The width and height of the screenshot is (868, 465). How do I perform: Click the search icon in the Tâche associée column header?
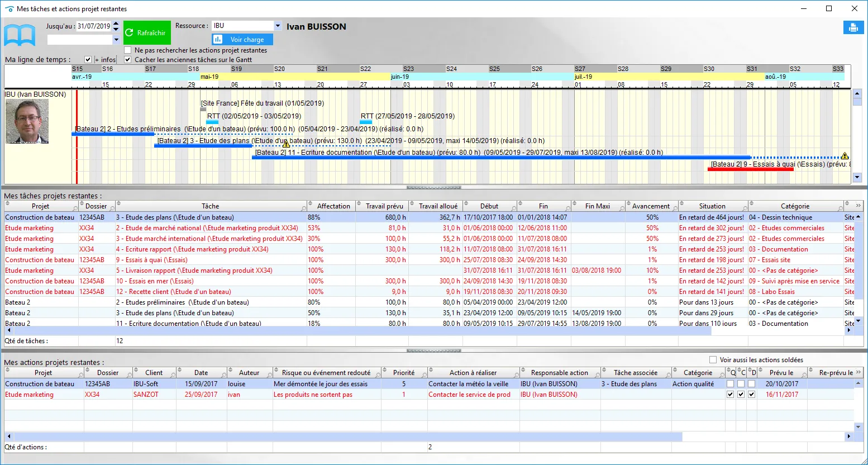668,374
